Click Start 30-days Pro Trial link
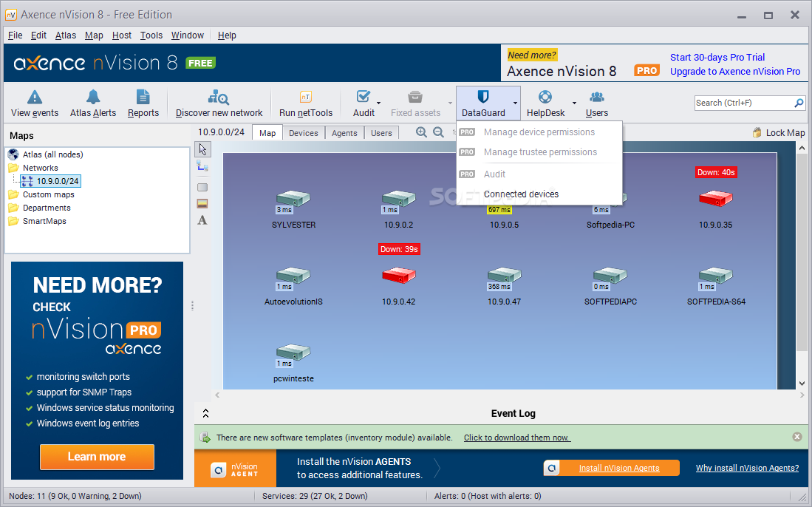Image resolution: width=812 pixels, height=507 pixels. click(x=717, y=57)
